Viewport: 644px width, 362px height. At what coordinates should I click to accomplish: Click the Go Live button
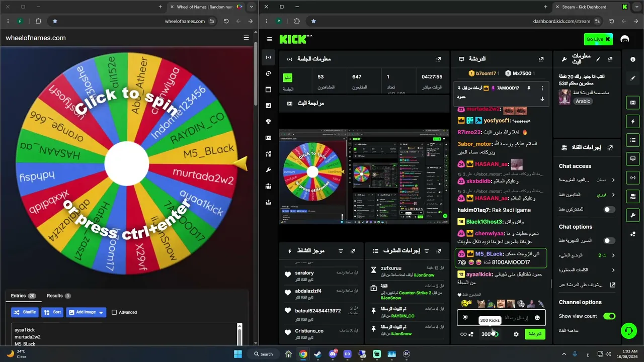[x=598, y=39]
